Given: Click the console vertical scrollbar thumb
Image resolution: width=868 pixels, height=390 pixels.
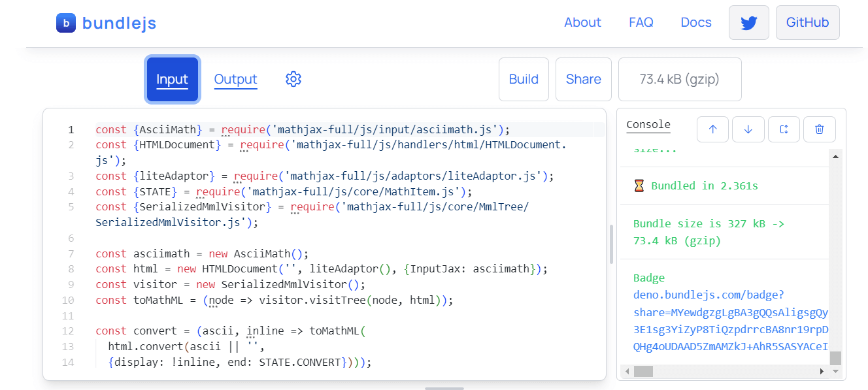Looking at the screenshot, I should tap(835, 358).
